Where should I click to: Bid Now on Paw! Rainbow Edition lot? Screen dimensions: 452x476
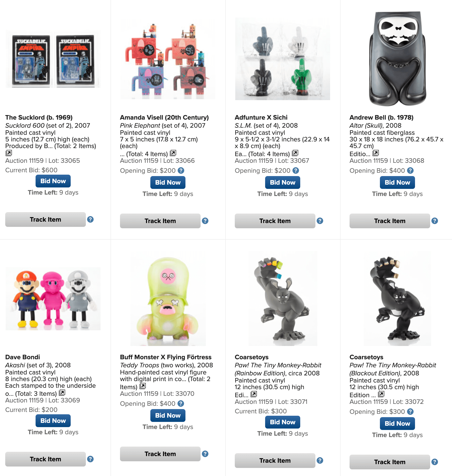click(283, 422)
